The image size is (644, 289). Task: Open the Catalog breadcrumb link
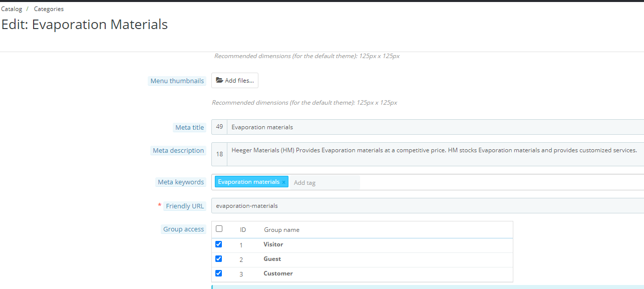click(x=12, y=9)
